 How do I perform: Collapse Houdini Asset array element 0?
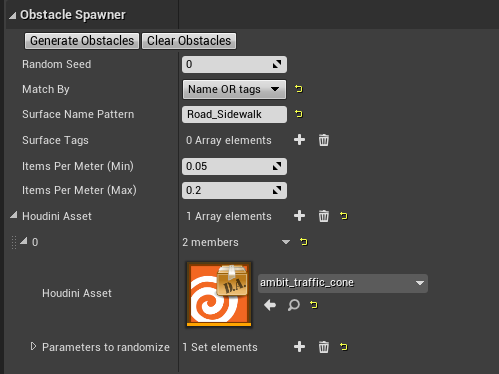tap(24, 241)
